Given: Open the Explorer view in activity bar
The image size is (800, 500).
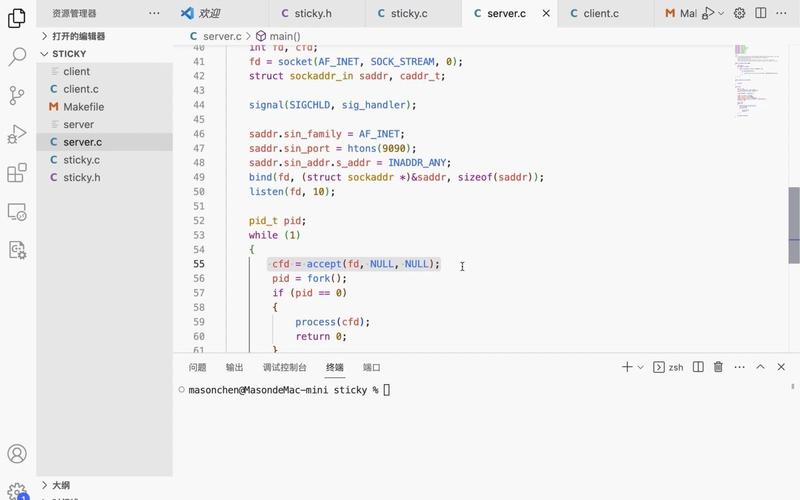Looking at the screenshot, I should point(17,18).
